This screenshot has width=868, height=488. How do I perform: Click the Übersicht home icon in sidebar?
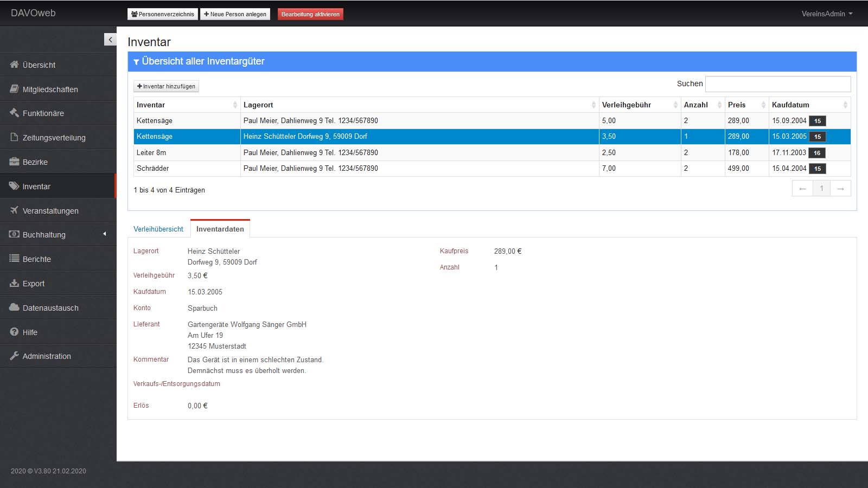(x=14, y=65)
